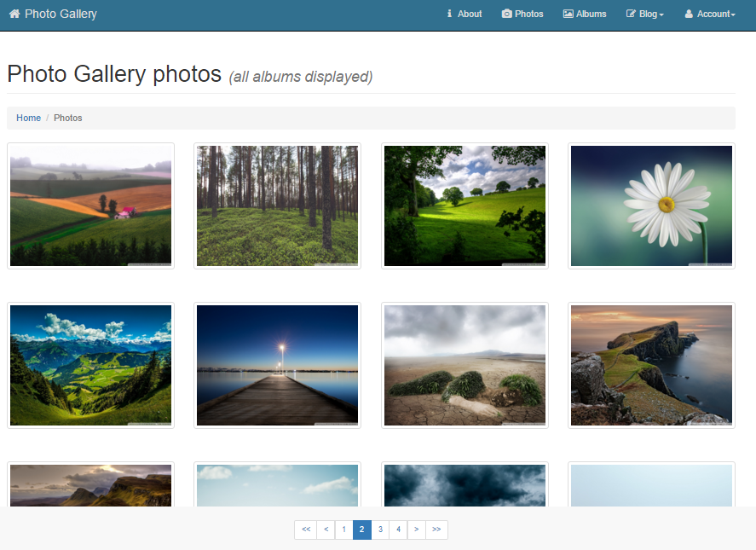Click the Home breadcrumb link
Viewport: 756px width, 550px height.
(x=28, y=118)
